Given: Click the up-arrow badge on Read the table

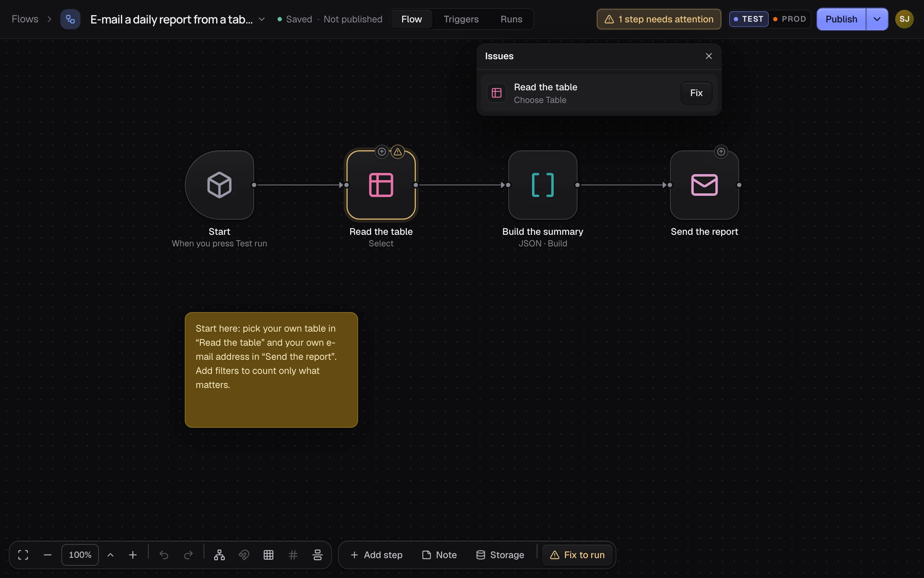Looking at the screenshot, I should coord(382,152).
